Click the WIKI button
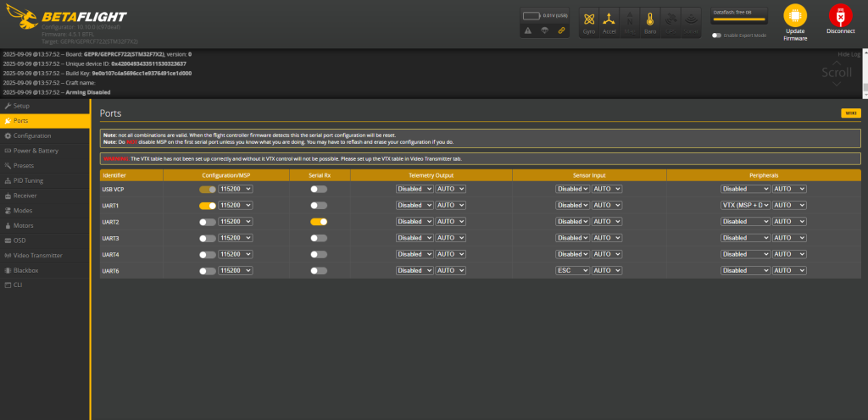The image size is (868, 420). [851, 113]
